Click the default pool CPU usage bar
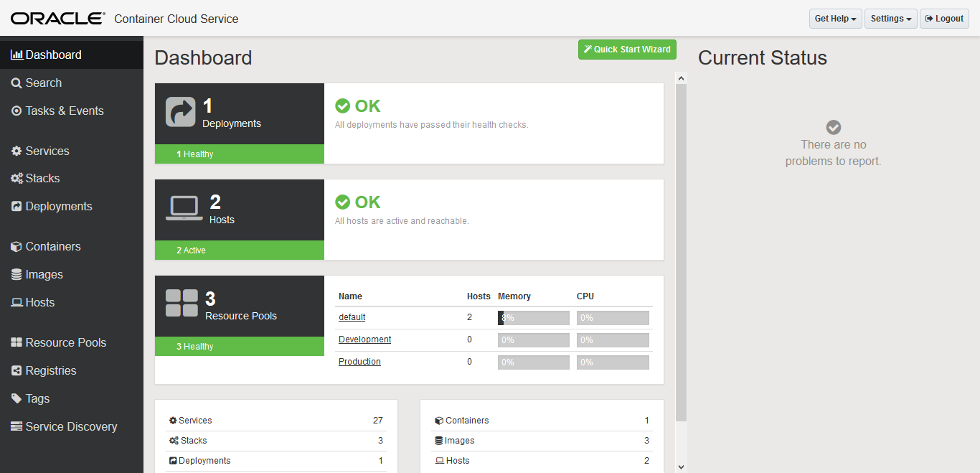 tap(613, 318)
